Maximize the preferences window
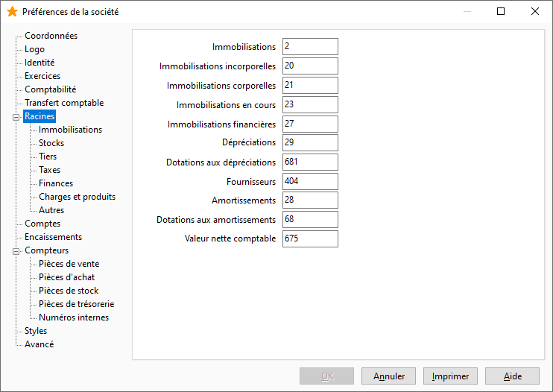Image resolution: width=553 pixels, height=392 pixels. click(x=501, y=11)
